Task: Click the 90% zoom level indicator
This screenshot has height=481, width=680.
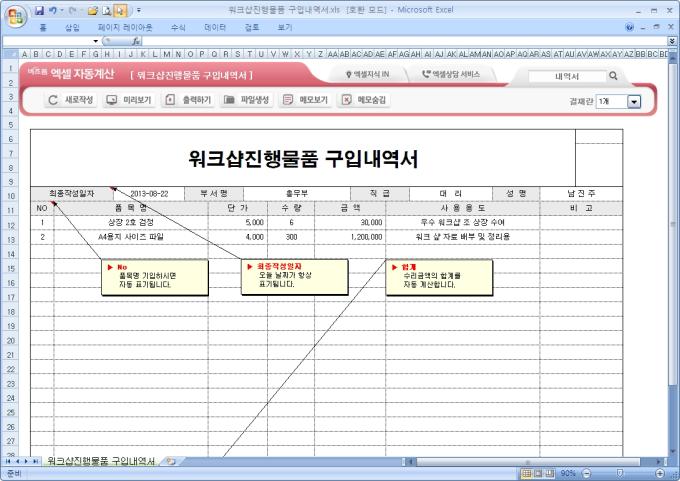Action: [568, 473]
